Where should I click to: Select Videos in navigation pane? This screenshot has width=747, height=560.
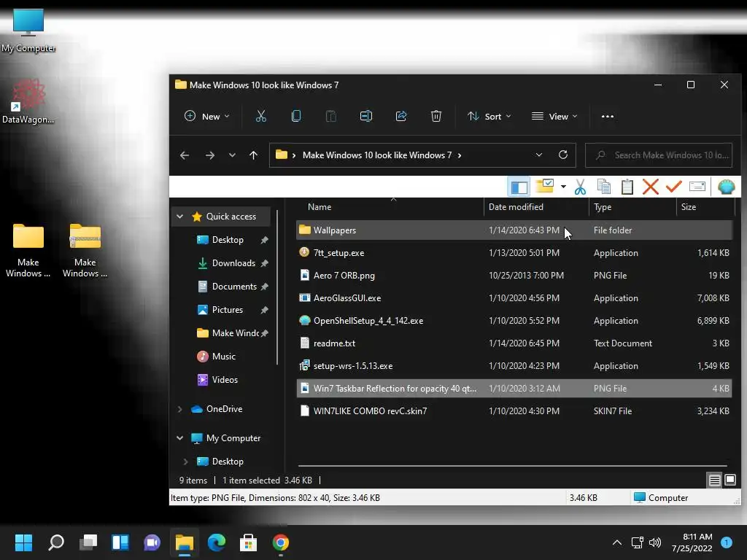coord(225,380)
